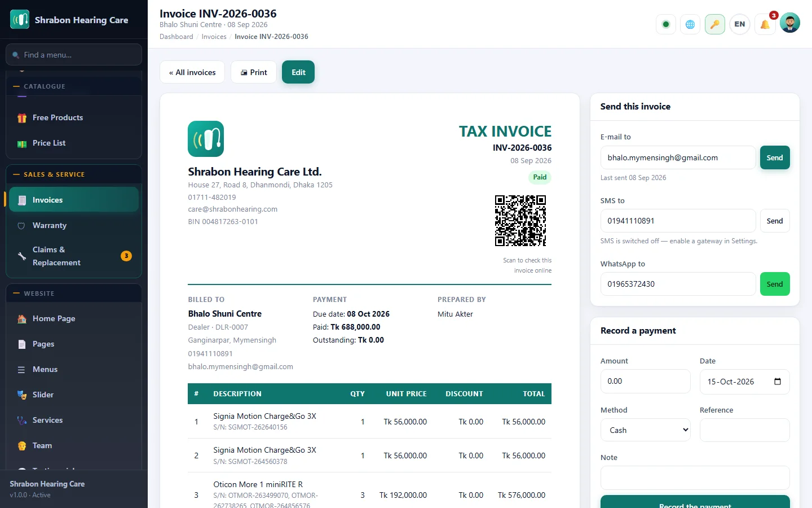812x508 pixels.
Task: Click the Dashboard breadcrumb link
Action: 176,37
